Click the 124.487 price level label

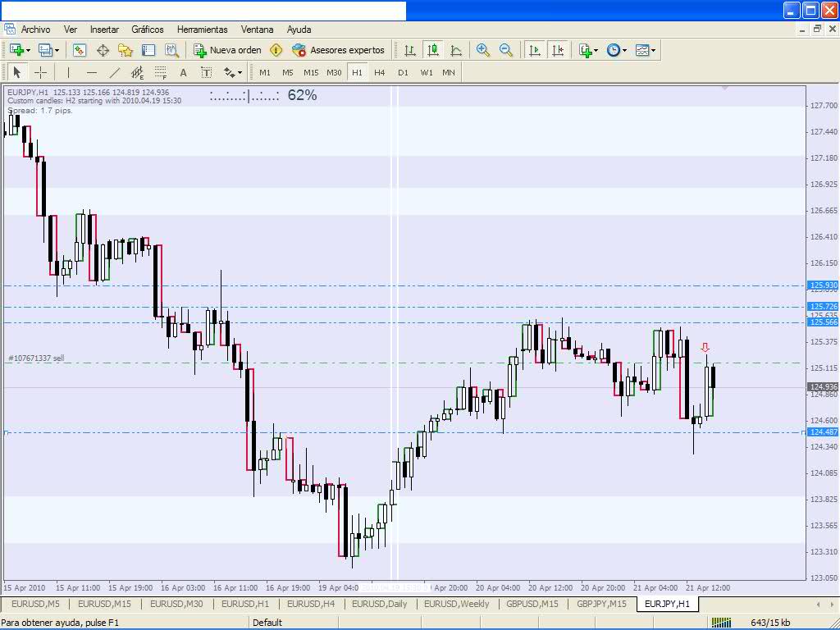[x=822, y=431]
